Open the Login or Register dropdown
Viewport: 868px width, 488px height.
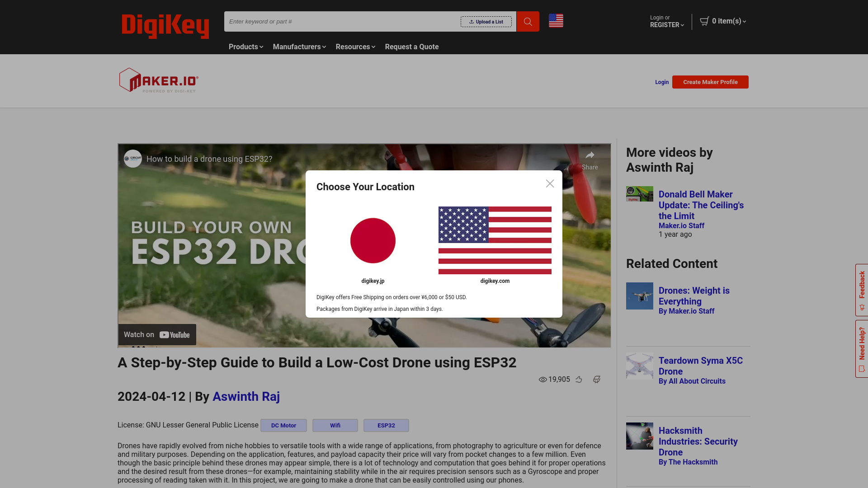[x=667, y=21]
